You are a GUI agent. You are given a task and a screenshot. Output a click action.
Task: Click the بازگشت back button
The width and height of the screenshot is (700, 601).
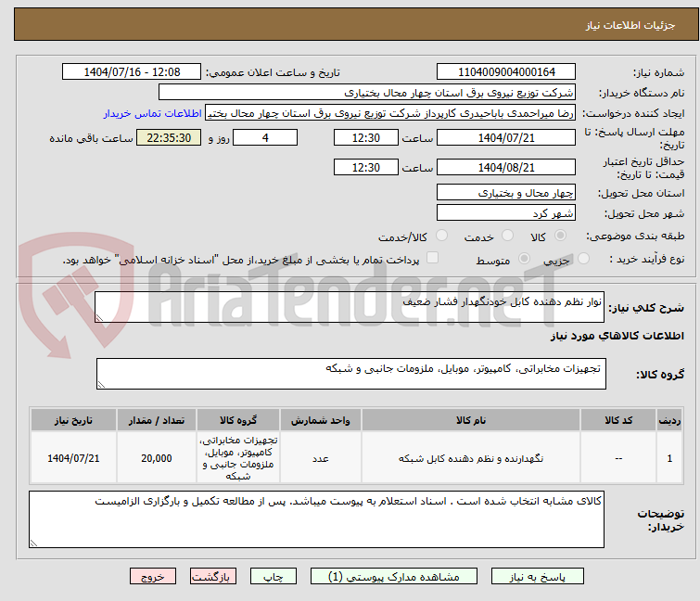coord(212,577)
